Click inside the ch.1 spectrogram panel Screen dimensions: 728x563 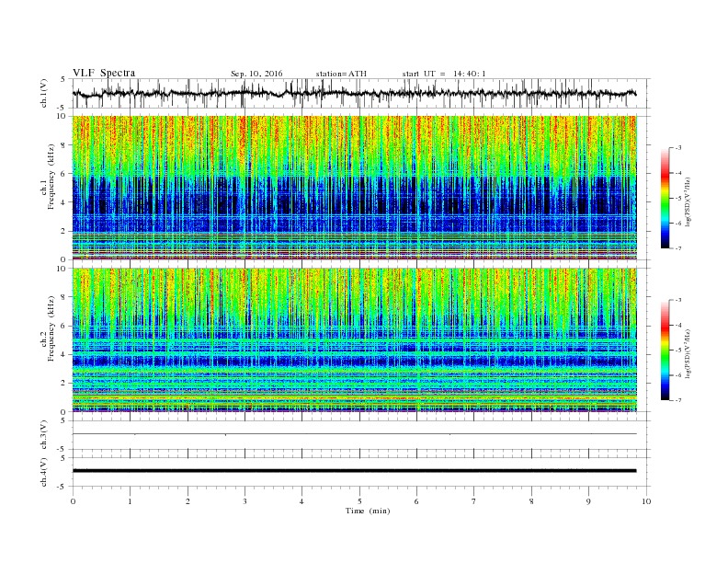(x=354, y=188)
